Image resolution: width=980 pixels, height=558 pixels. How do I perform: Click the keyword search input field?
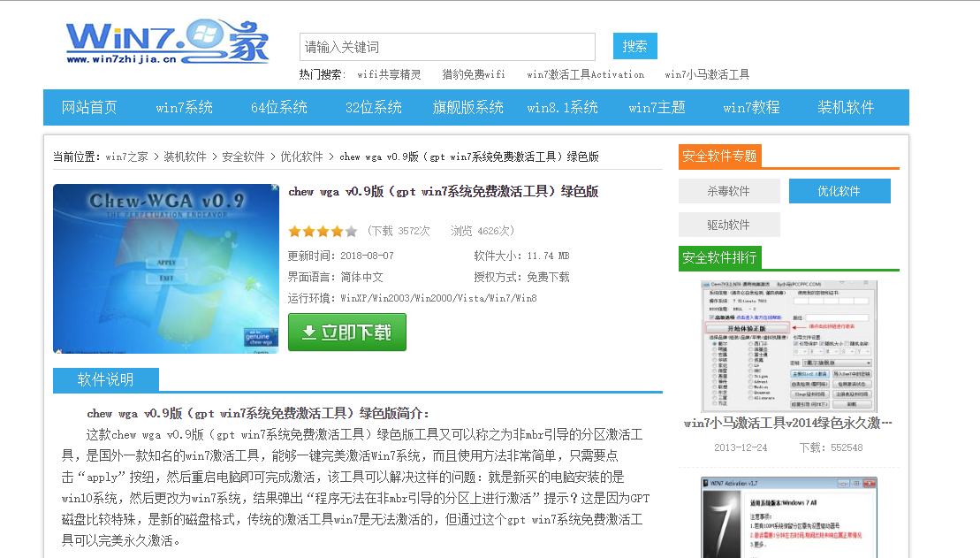coord(447,47)
